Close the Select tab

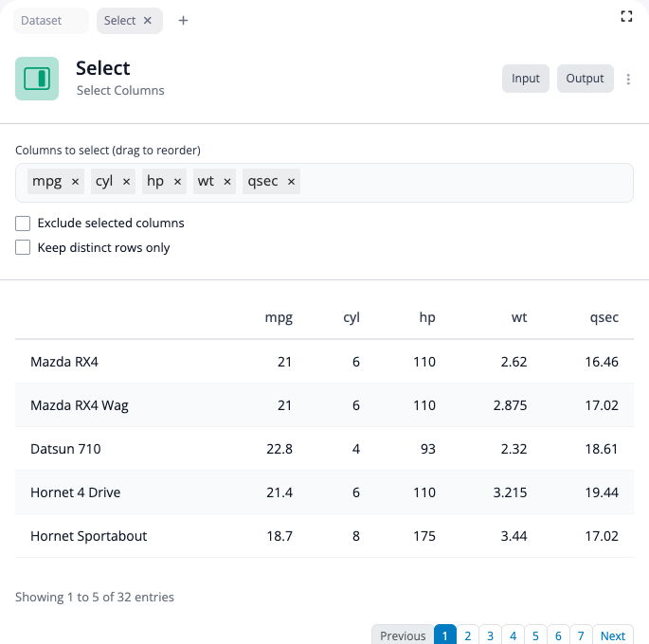[148, 21]
